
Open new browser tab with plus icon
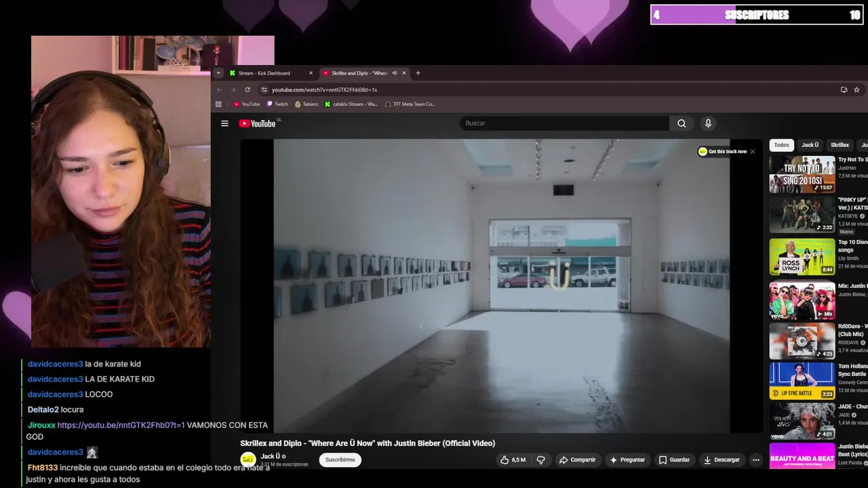click(x=418, y=73)
